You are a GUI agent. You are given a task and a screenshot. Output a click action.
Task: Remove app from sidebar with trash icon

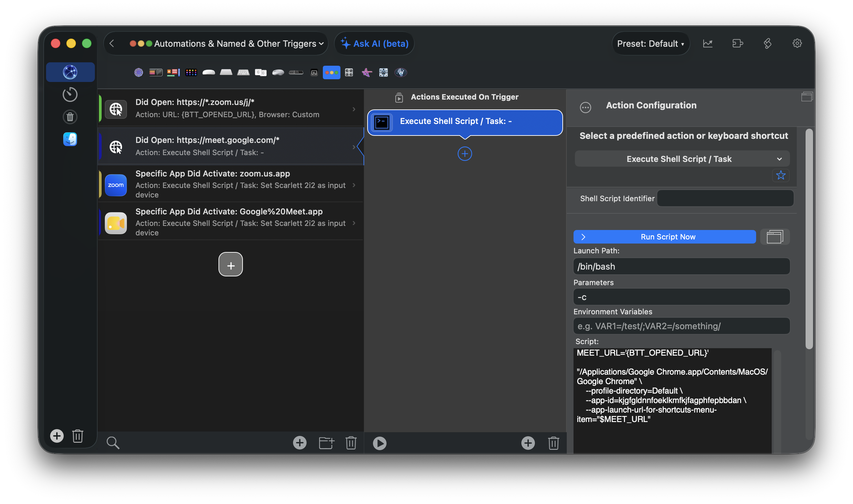click(78, 436)
